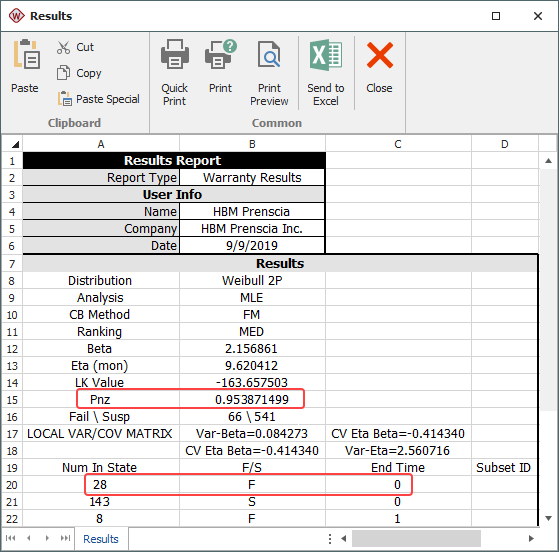Select the Results sheet tab
559x552 pixels.
click(x=101, y=539)
